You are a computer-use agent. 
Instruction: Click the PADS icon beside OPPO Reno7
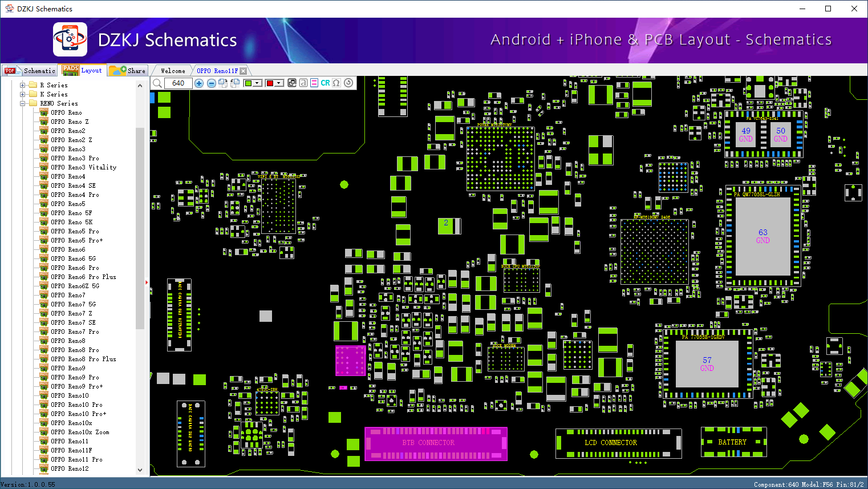(44, 295)
